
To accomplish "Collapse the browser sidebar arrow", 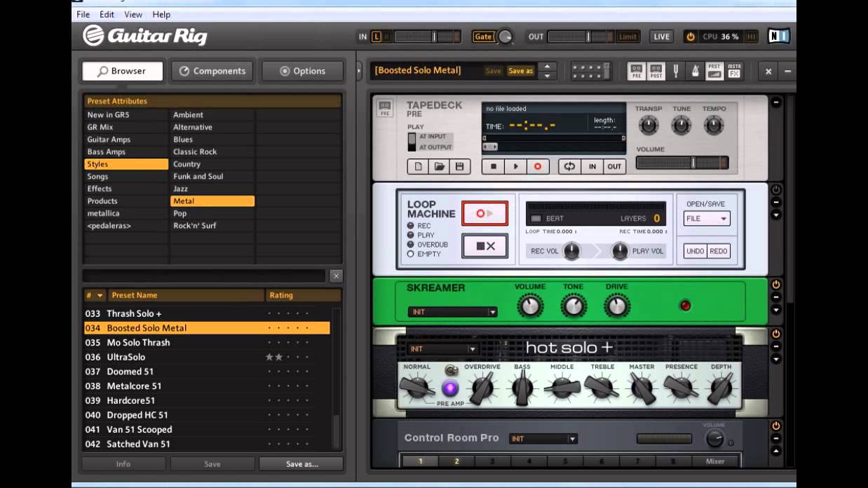I will point(360,71).
